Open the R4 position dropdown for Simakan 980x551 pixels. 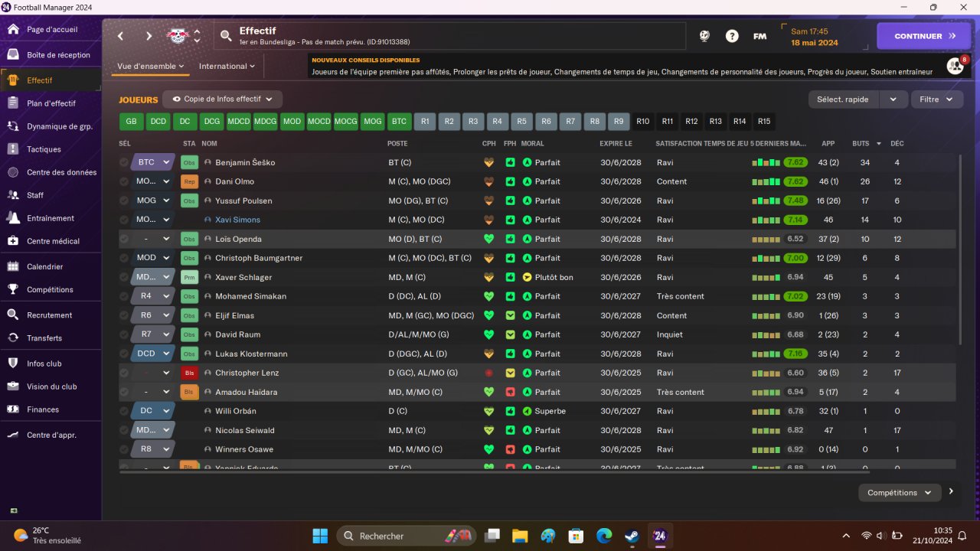tap(153, 296)
